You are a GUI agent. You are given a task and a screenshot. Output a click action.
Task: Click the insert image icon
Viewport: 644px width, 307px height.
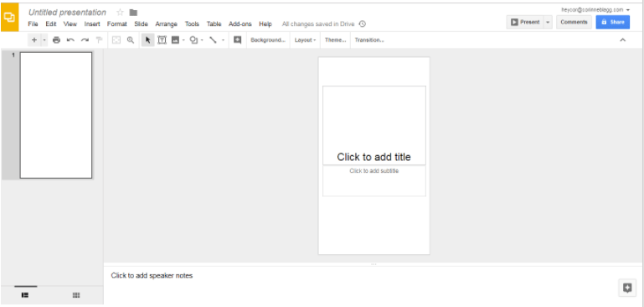175,40
